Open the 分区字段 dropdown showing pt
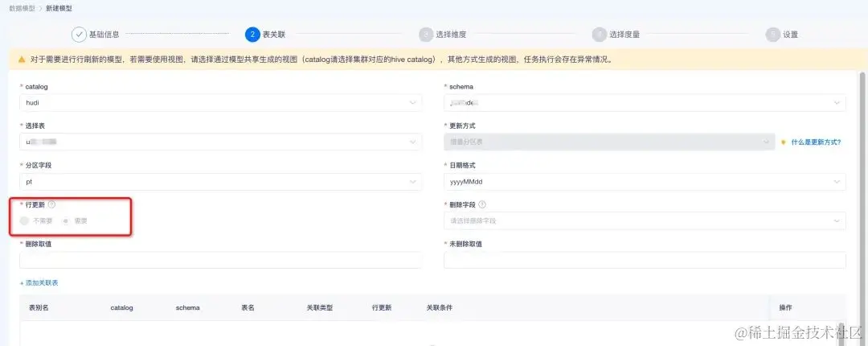Viewport: 868px width, 346px height. point(220,181)
